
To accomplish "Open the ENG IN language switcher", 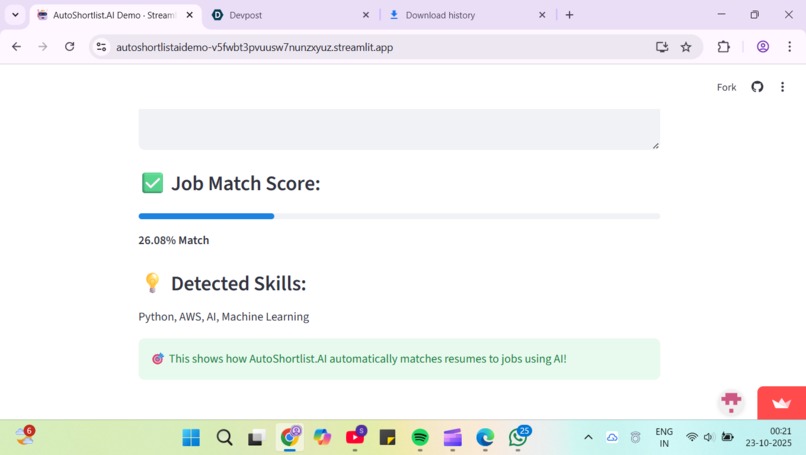I will pos(664,438).
